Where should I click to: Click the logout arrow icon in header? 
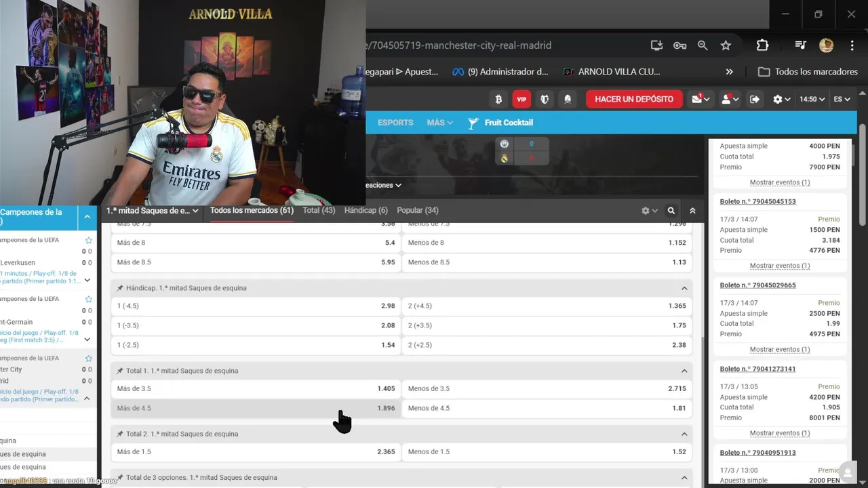pyautogui.click(x=755, y=99)
